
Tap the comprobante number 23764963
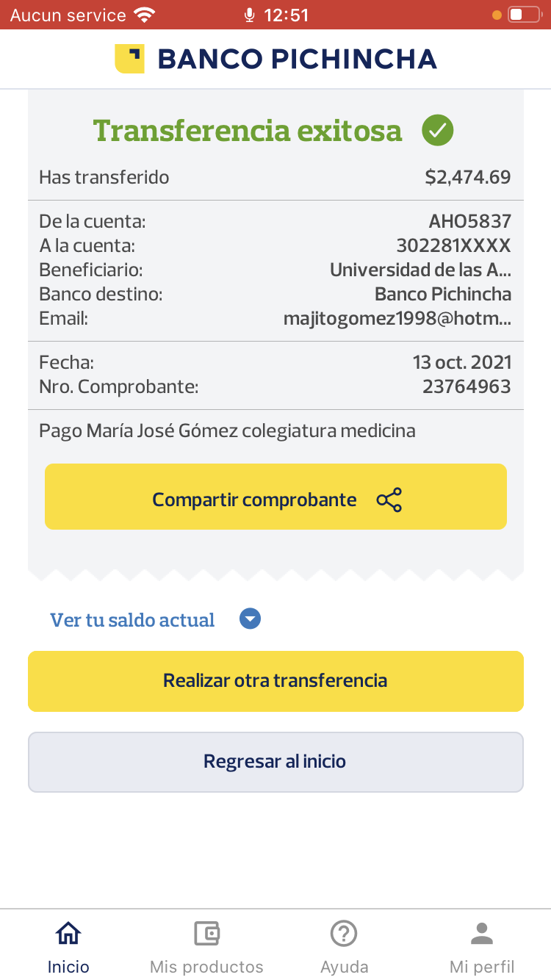[467, 386]
